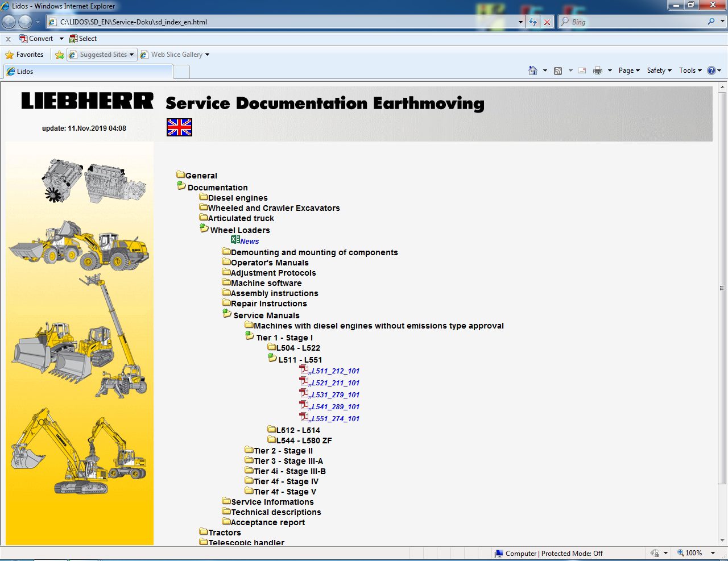Collapse the Wheel Loaders tree node
728x561 pixels.
[x=204, y=228]
